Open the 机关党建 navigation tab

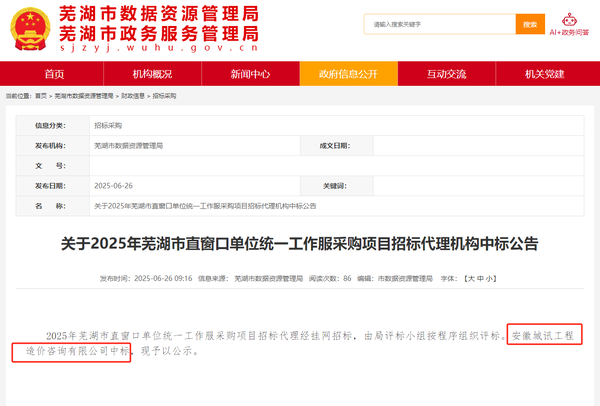pyautogui.click(x=544, y=74)
